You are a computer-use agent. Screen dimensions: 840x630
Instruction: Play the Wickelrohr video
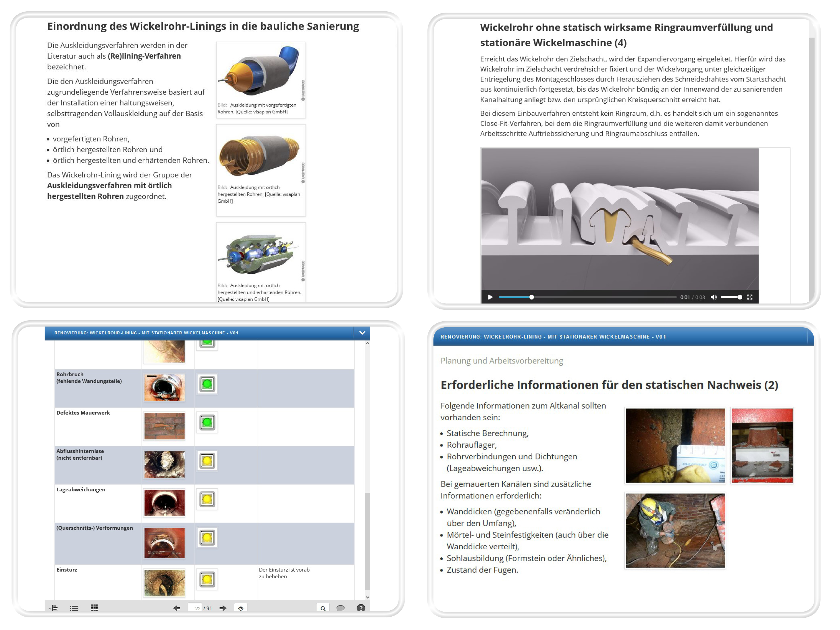coord(490,297)
